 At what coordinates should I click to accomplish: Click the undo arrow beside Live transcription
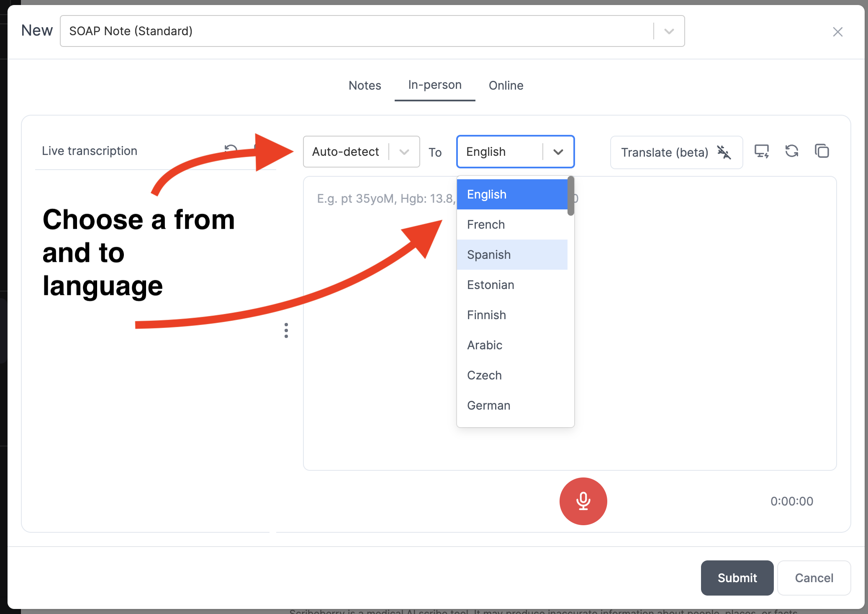click(x=231, y=149)
